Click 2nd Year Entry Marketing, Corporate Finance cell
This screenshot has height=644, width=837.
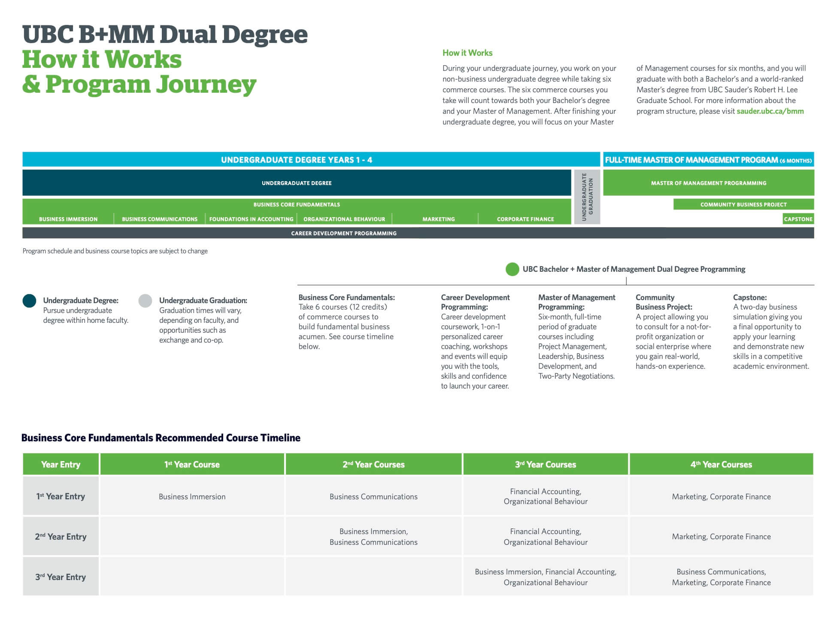tap(721, 537)
